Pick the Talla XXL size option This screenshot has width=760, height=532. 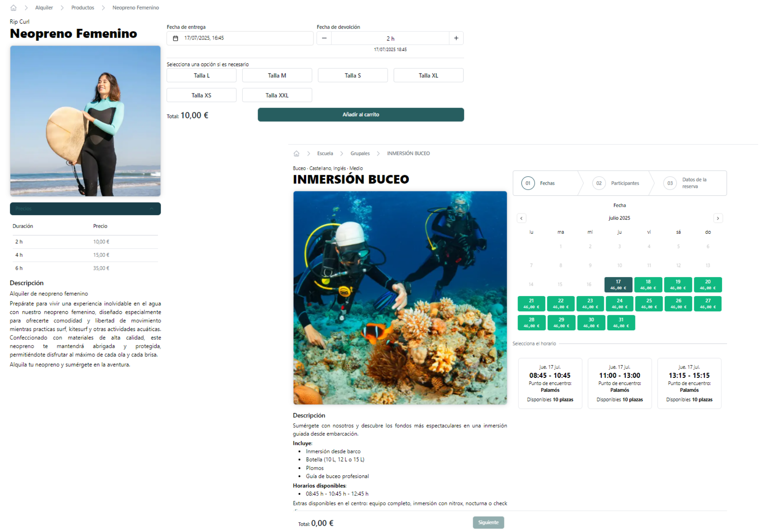coord(277,95)
